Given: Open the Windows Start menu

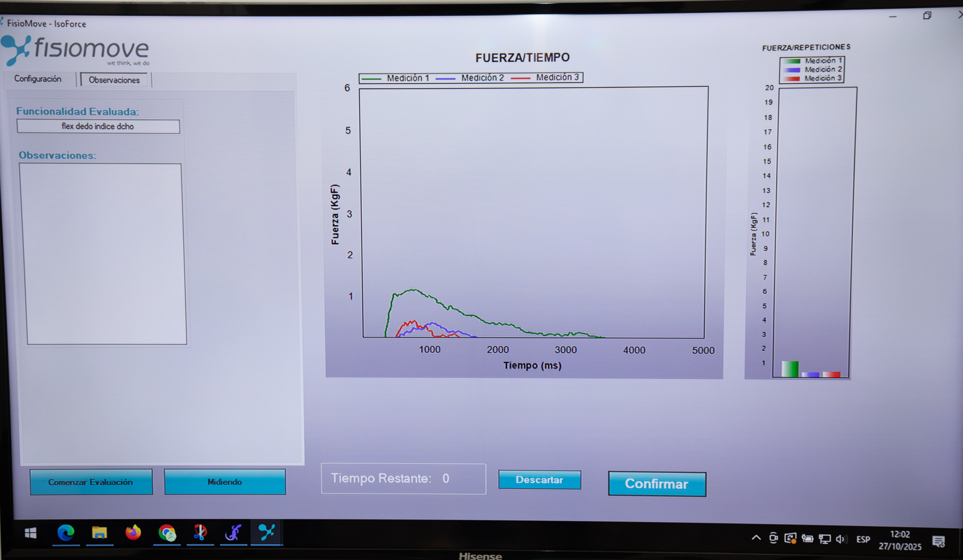Looking at the screenshot, I should pos(31,533).
